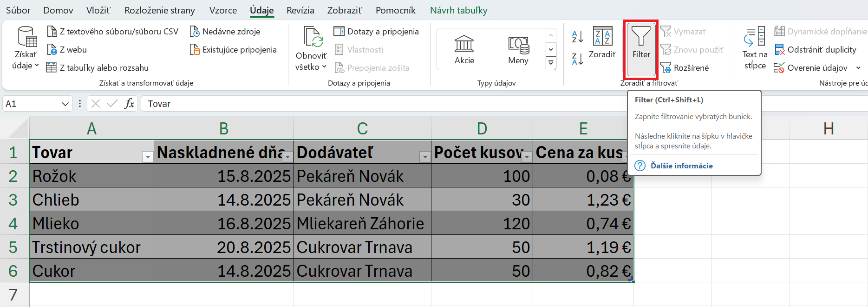The height and width of the screenshot is (307, 868).
Task: Open filter dropdown in Dodávateľ header
Action: point(424,157)
